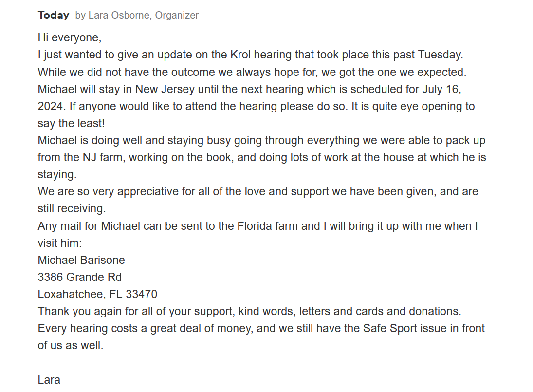Click the phrase "visit him:"
The width and height of the screenshot is (533, 392).
coord(60,243)
